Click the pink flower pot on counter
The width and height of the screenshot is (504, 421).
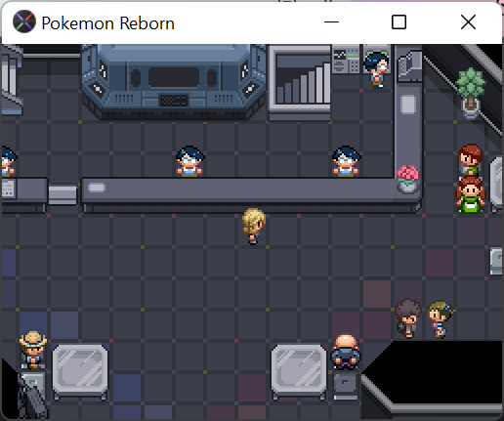[x=407, y=179]
